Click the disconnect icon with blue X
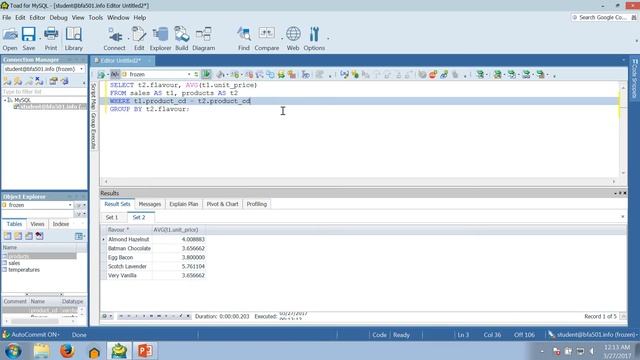Screen dimensions: 640x360 pyautogui.click(x=39, y=81)
